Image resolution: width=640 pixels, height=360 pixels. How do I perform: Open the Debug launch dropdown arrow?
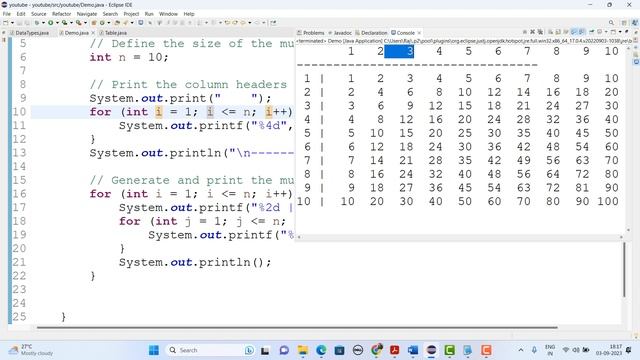[x=43, y=22]
